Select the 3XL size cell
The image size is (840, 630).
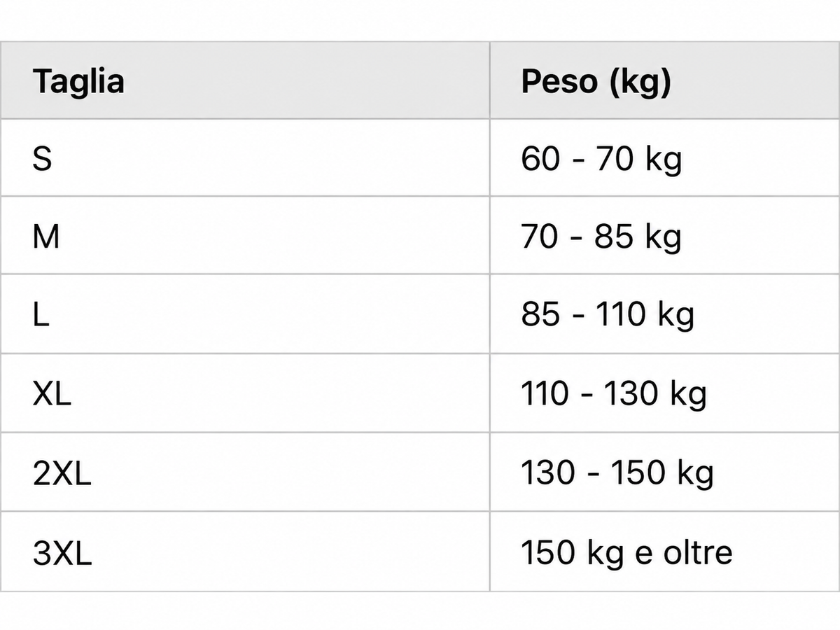click(245, 552)
